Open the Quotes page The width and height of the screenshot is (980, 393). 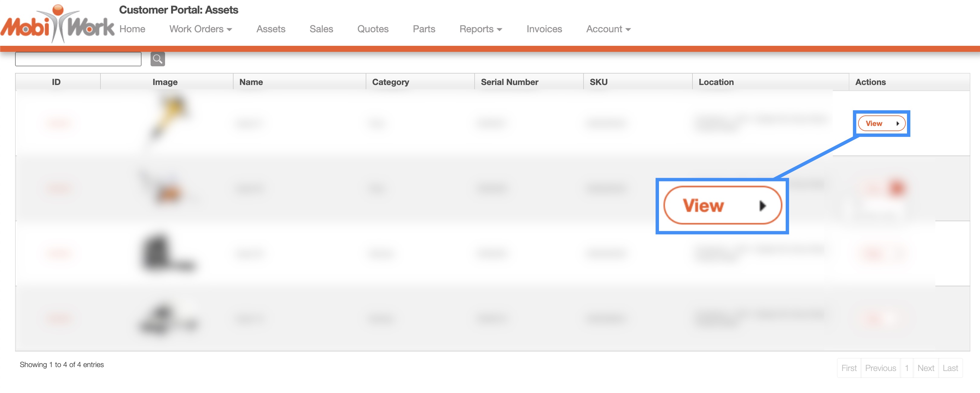click(x=372, y=29)
